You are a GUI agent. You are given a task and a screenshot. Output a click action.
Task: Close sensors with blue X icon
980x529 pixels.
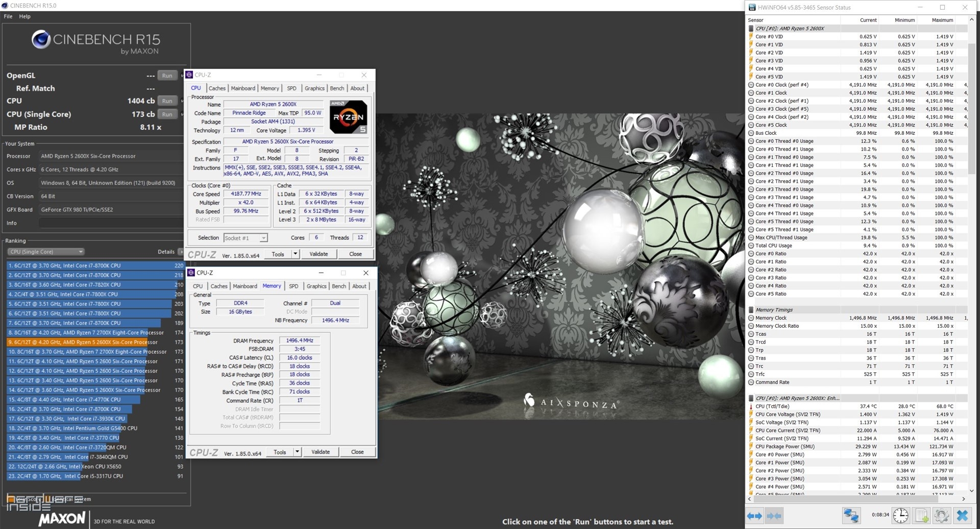[962, 516]
